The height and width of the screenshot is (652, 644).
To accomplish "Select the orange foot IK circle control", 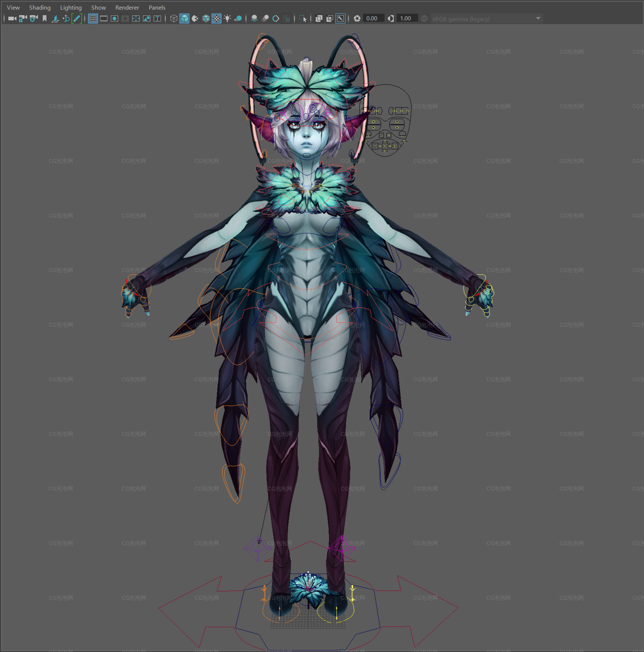I will pos(280,610).
